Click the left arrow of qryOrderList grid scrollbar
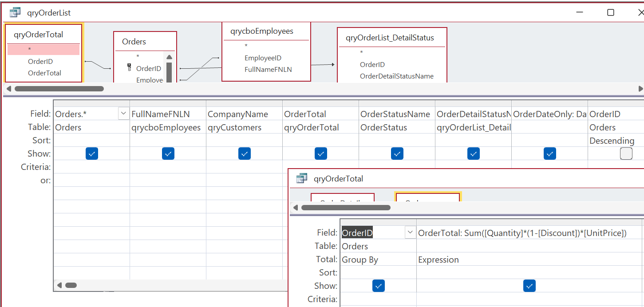Screen dimensions: 644x307 [x=59, y=285]
